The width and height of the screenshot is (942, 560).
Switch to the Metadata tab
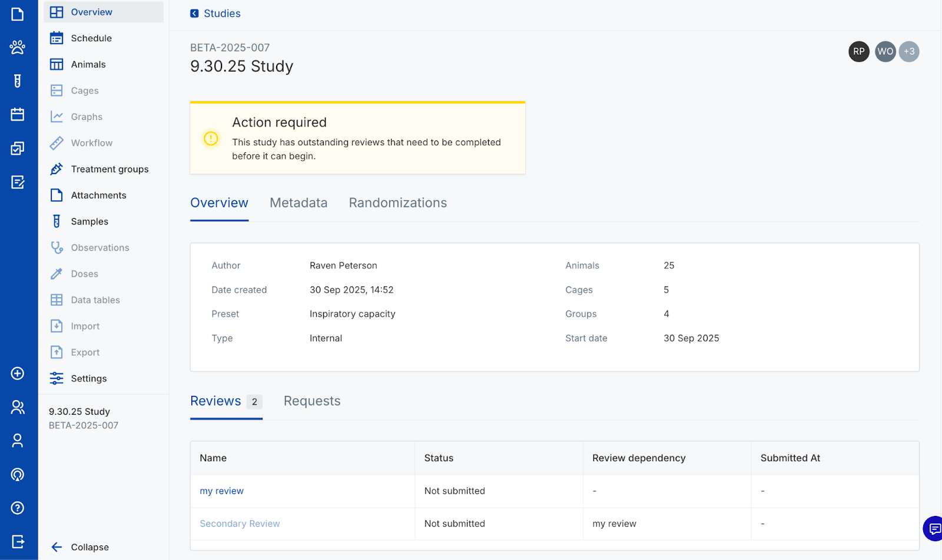tap(298, 203)
